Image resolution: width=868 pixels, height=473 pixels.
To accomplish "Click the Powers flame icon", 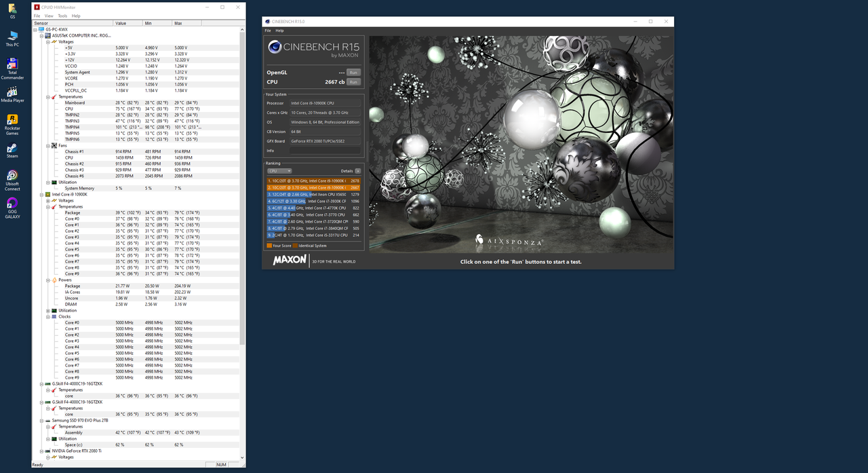I will pyautogui.click(x=54, y=280).
